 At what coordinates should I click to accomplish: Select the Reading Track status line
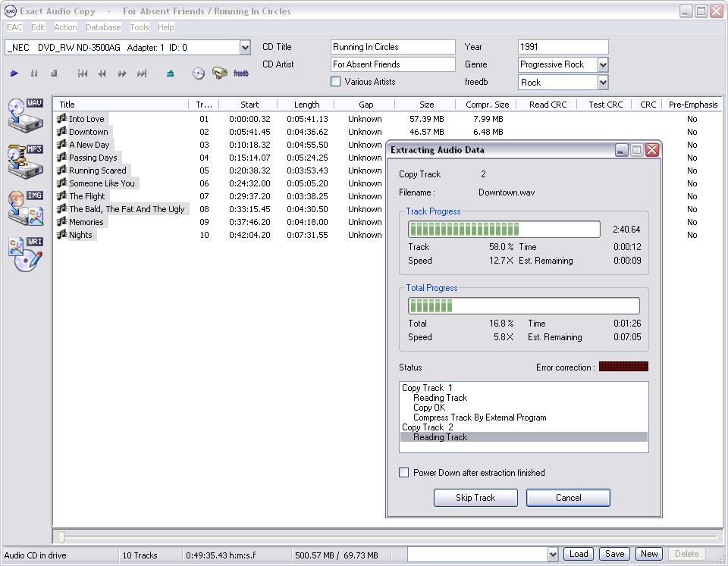click(x=524, y=437)
